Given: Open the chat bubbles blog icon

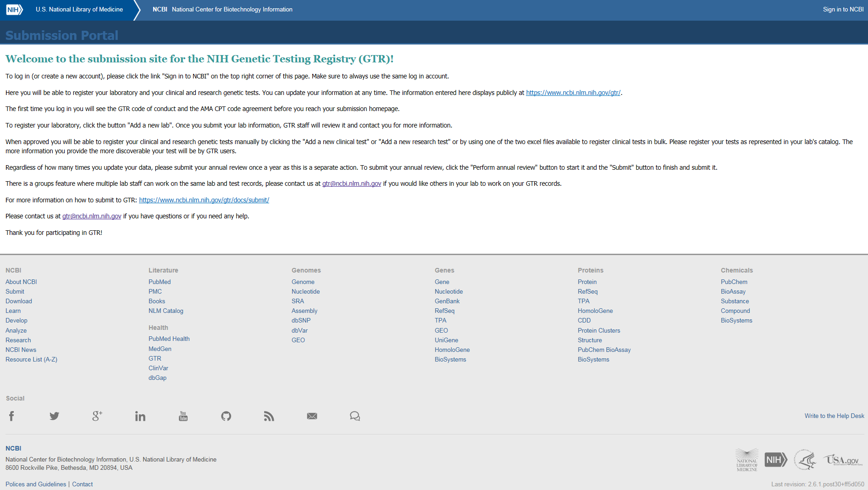Looking at the screenshot, I should [355, 416].
